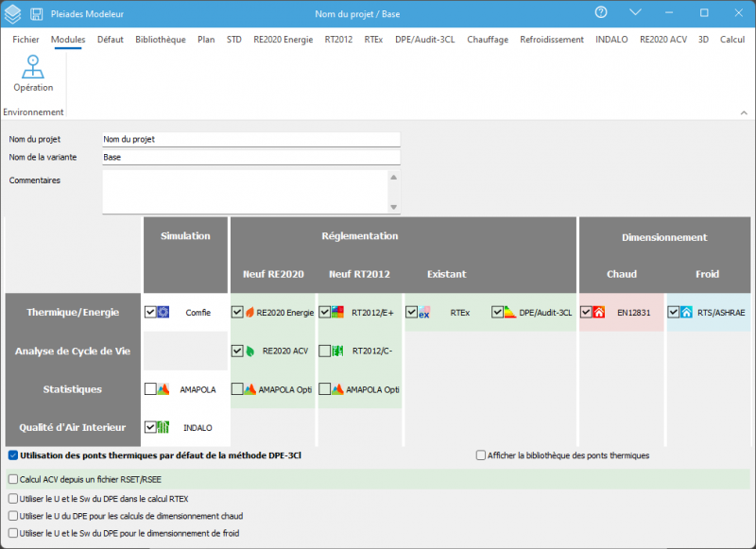Open the Fichier menu

click(x=26, y=40)
